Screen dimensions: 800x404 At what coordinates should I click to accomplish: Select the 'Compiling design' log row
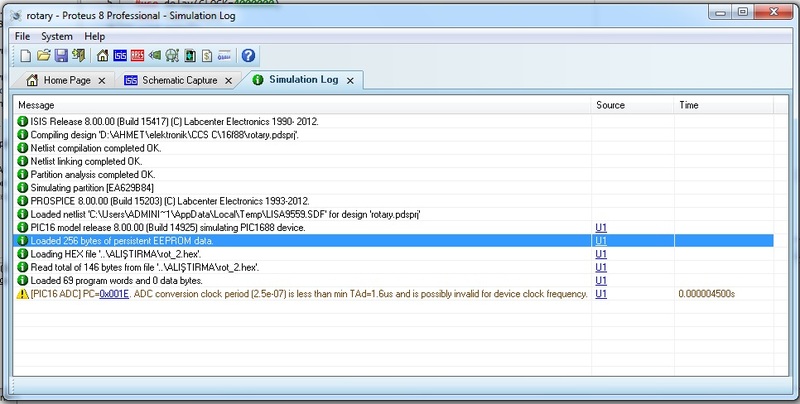pos(393,135)
